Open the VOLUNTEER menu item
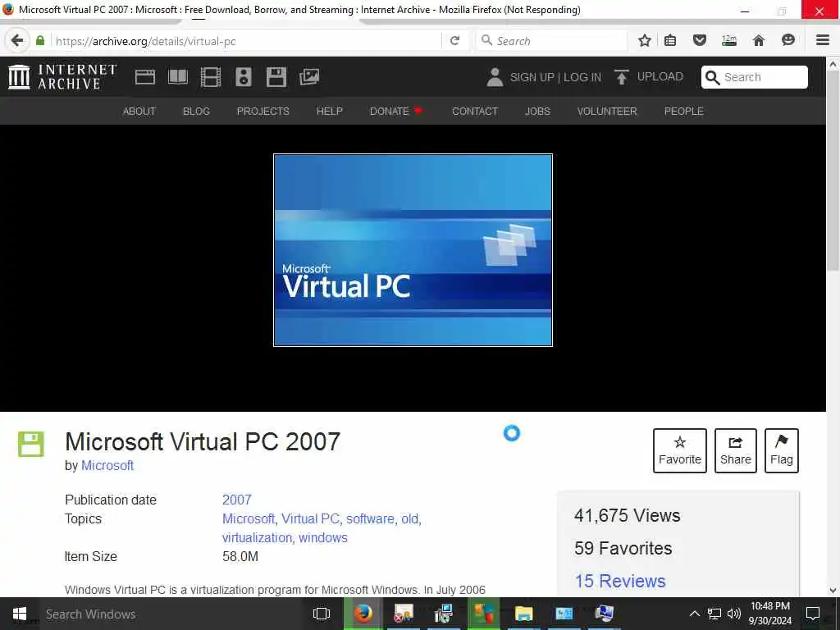The width and height of the screenshot is (840, 630). click(x=607, y=111)
